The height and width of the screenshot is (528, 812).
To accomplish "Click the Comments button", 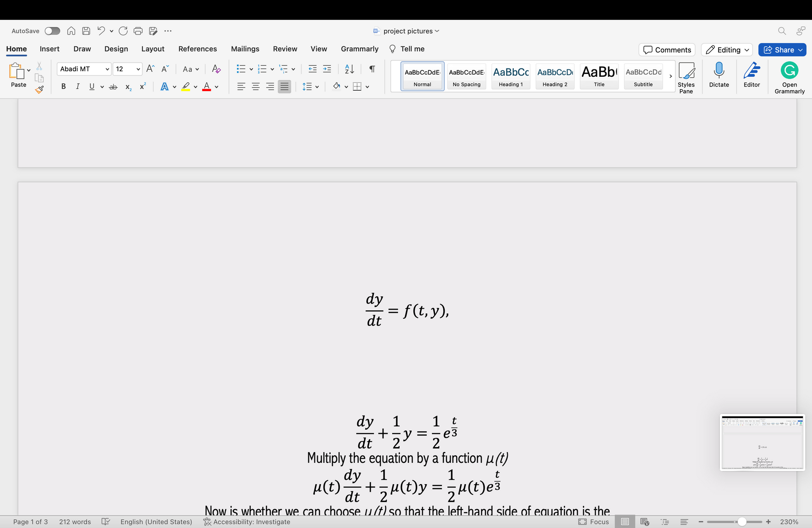I will coord(667,50).
